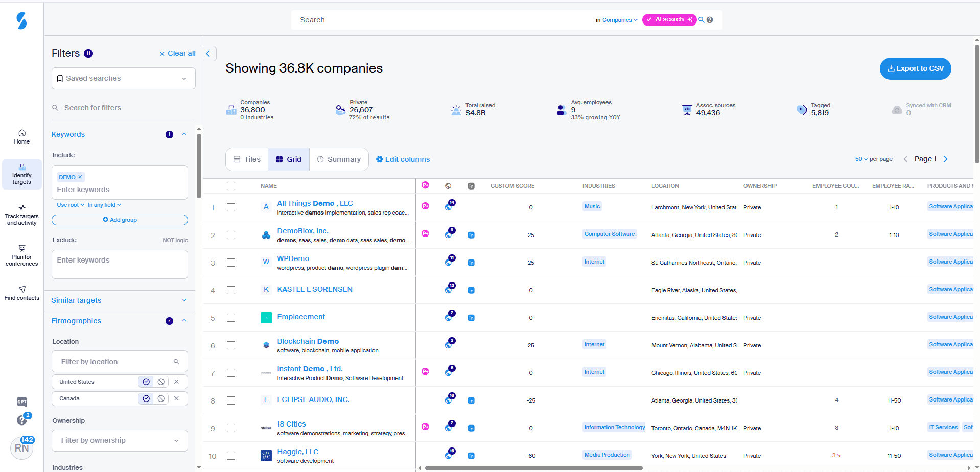
Task: Clear all filters
Action: click(177, 53)
